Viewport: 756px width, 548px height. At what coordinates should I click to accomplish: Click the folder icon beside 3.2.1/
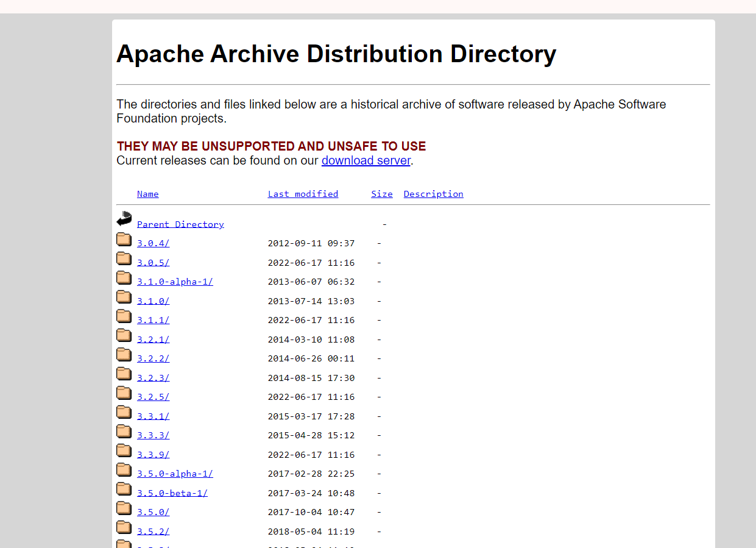[x=124, y=335]
